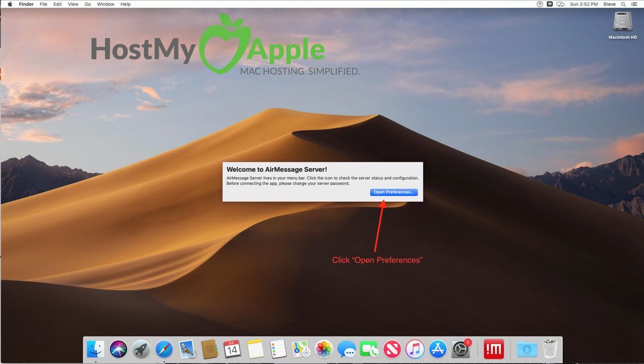This screenshot has width=644, height=364.
Task: Open the Finder menu
Action: pyautogui.click(x=26, y=4)
